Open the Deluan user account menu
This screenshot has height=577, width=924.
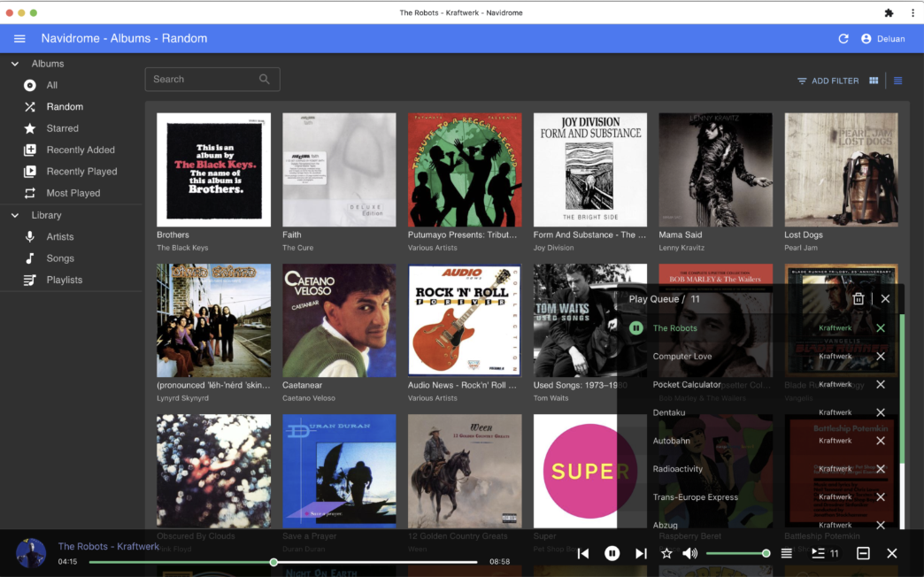pyautogui.click(x=882, y=39)
